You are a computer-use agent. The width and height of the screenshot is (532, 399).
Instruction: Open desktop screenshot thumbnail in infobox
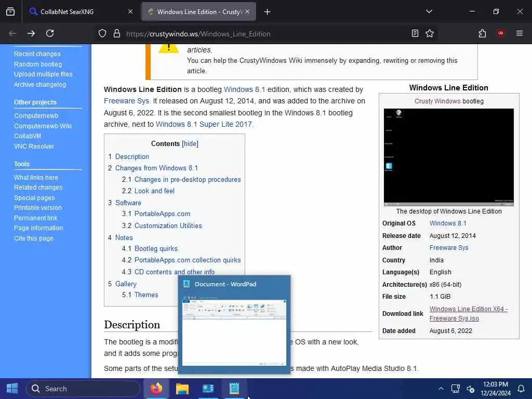pyautogui.click(x=448, y=157)
